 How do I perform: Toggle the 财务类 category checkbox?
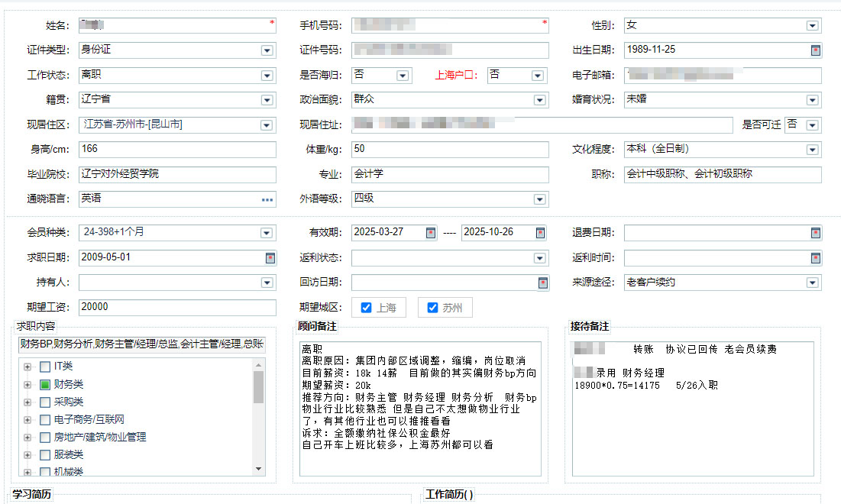point(45,384)
